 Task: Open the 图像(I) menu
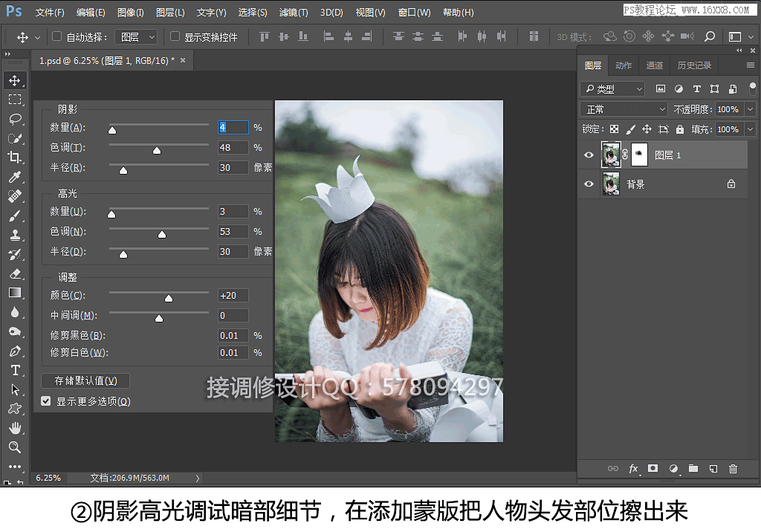click(131, 13)
